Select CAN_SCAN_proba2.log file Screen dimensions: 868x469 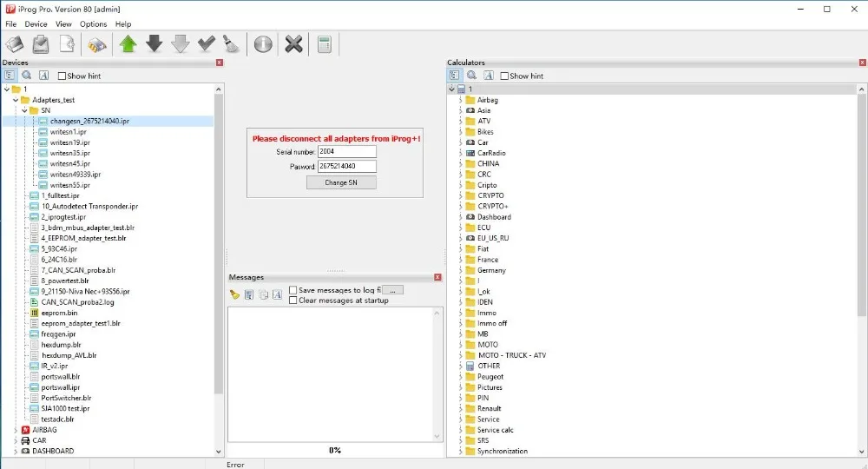point(77,302)
